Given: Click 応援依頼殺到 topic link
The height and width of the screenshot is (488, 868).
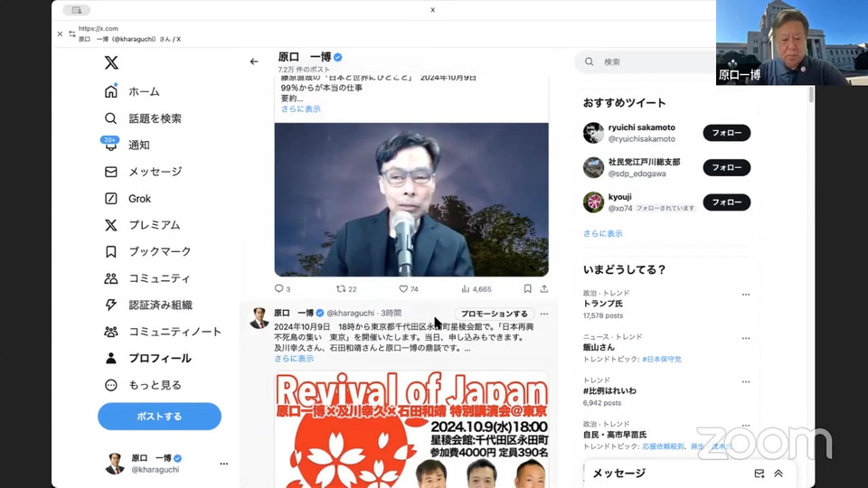Looking at the screenshot, I should 663,446.
